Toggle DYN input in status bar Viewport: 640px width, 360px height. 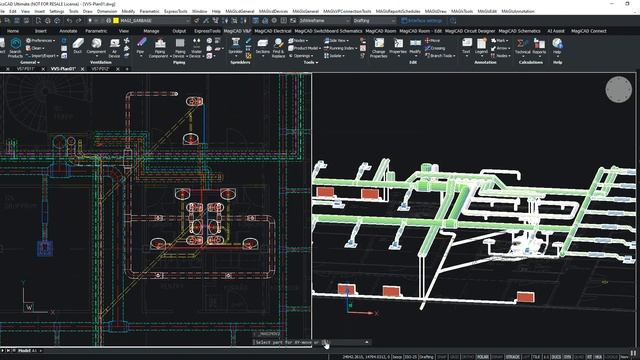pyautogui.click(x=568, y=357)
